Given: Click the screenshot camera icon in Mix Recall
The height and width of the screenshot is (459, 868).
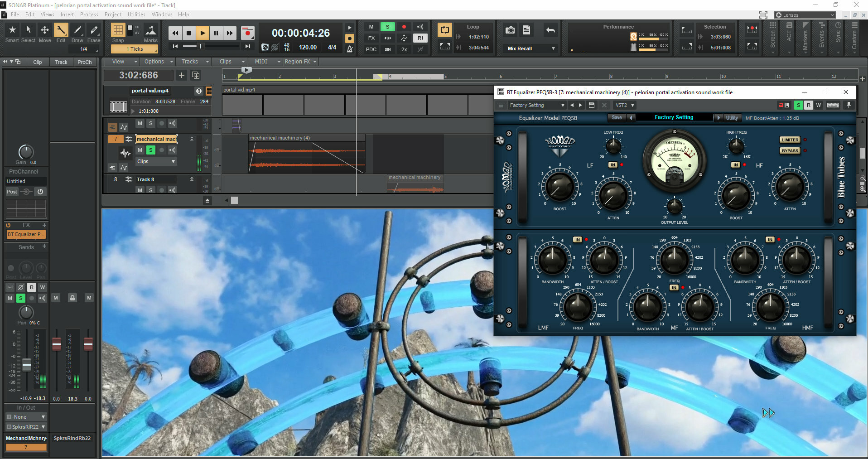Looking at the screenshot, I should tap(510, 30).
